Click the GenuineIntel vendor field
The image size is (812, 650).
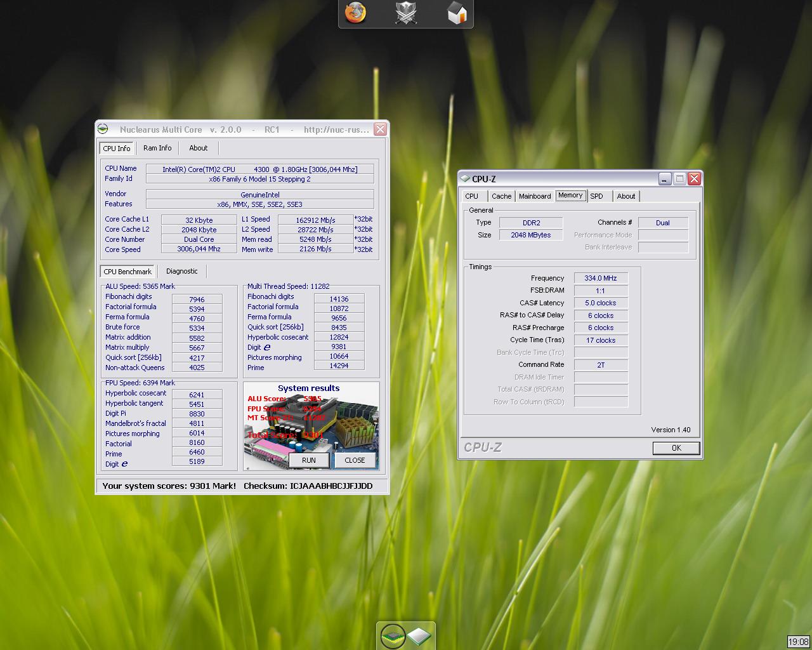coord(260,195)
